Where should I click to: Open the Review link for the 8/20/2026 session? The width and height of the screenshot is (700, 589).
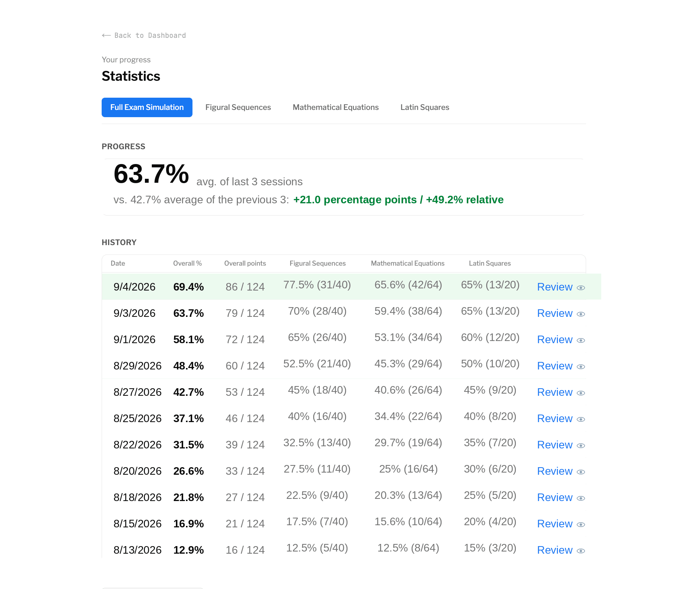click(x=555, y=471)
